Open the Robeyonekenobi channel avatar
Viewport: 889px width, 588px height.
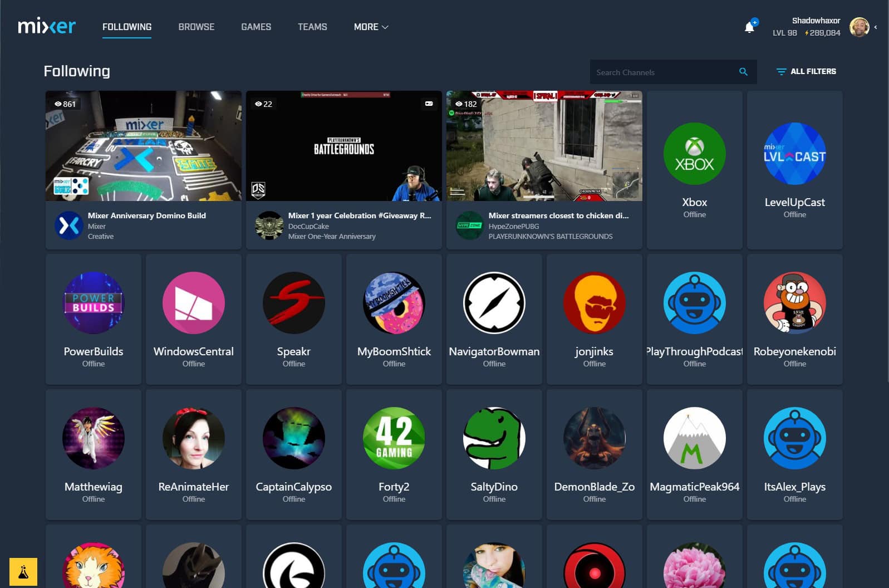pos(795,303)
